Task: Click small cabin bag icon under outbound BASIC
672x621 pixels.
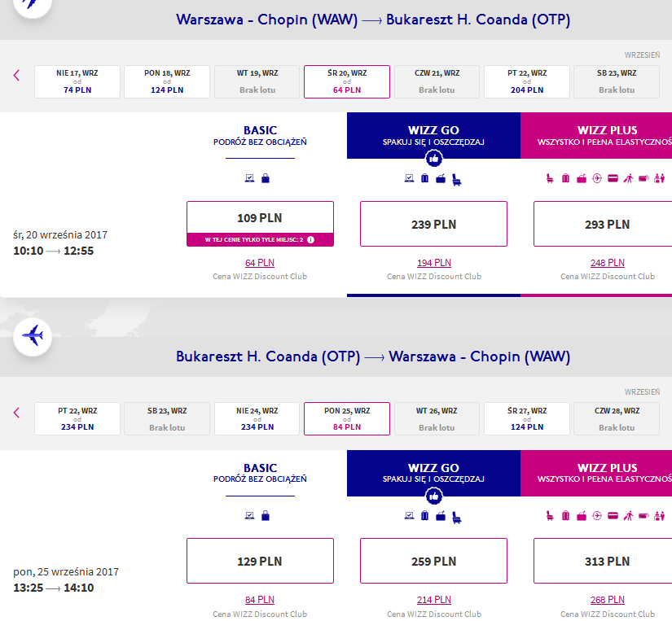Action: tap(266, 178)
